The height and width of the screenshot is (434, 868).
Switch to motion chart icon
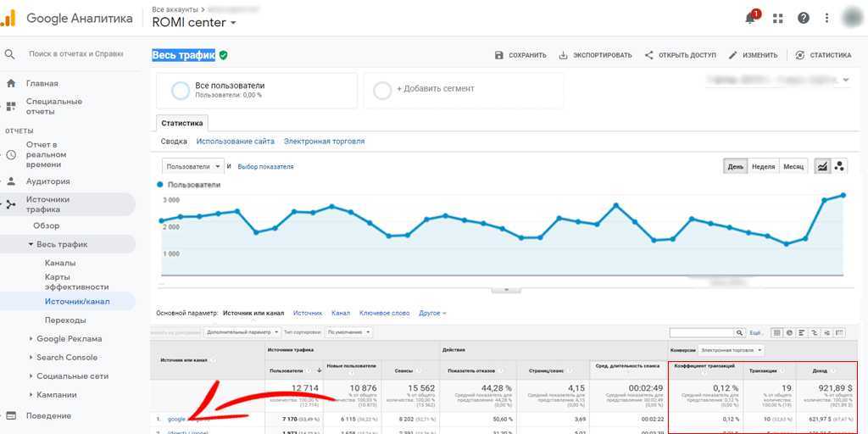(x=839, y=166)
